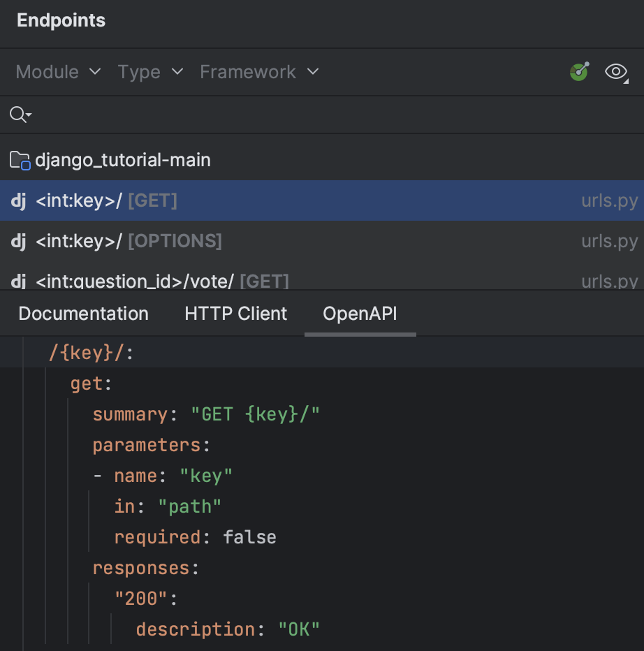Select the <int:key>/ [OPTIONS] endpoint
The height and width of the screenshot is (651, 644).
pos(322,241)
